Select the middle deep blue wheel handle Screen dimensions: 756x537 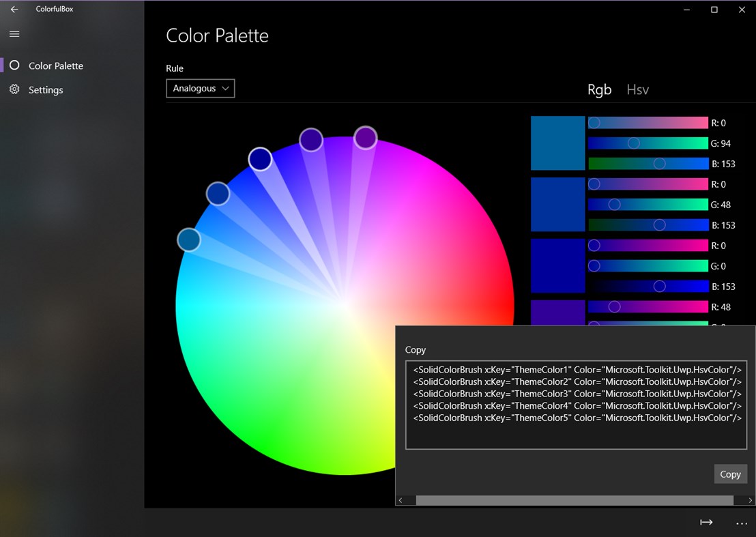point(261,159)
